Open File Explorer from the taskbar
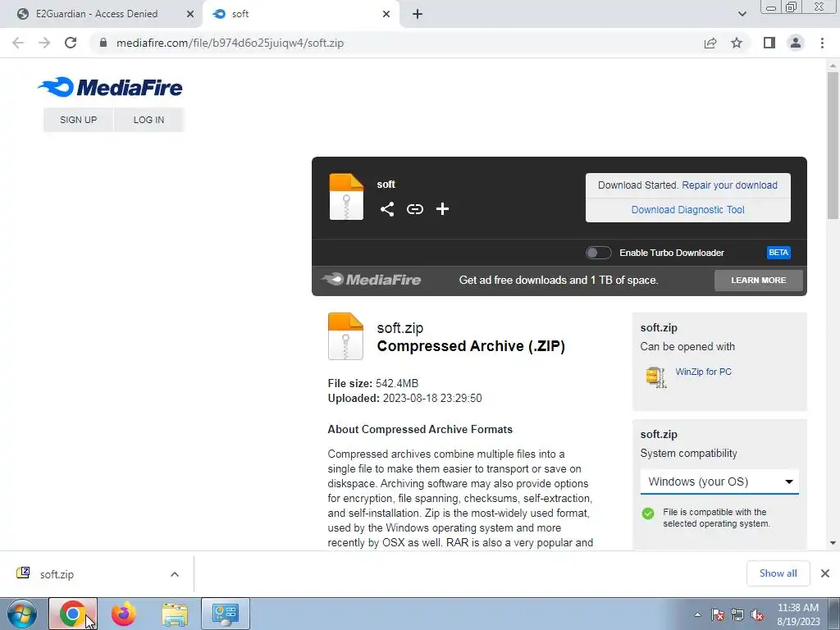Viewport: 840px width, 630px height. click(x=175, y=614)
